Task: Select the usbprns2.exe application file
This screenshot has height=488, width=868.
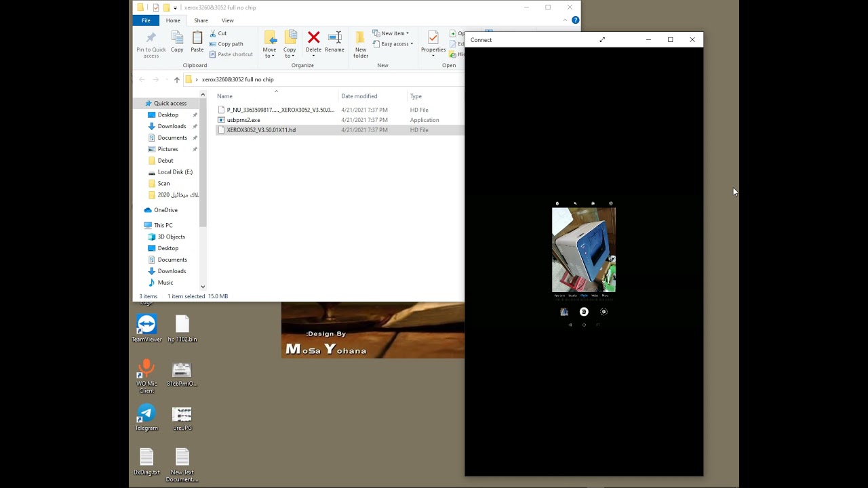Action: pyautogui.click(x=339, y=120)
